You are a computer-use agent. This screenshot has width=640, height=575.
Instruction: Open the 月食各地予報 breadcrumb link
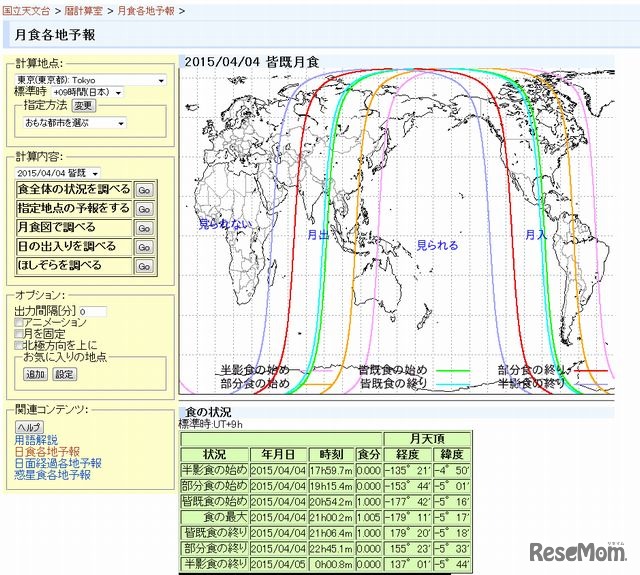tap(146, 11)
